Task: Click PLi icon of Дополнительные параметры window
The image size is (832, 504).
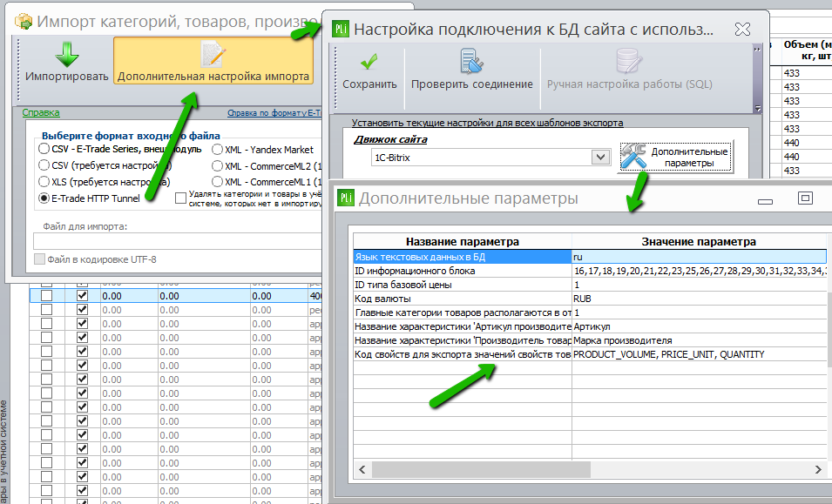Action: [345, 198]
